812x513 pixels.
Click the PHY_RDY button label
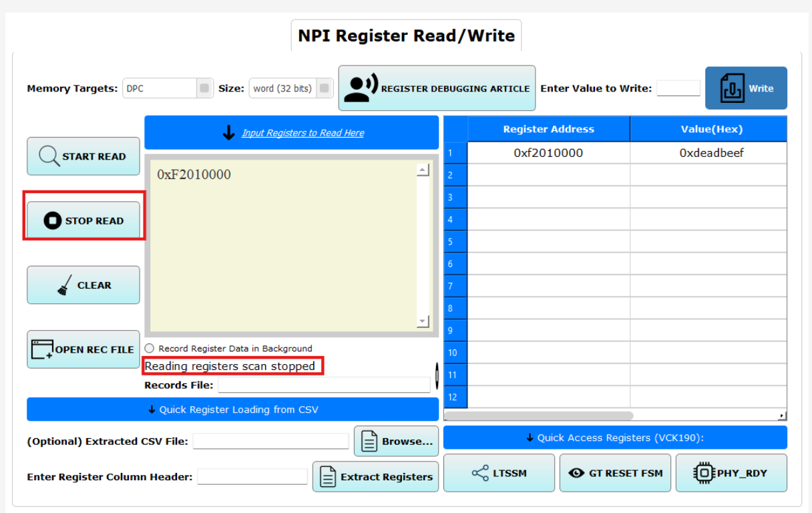[x=742, y=473]
